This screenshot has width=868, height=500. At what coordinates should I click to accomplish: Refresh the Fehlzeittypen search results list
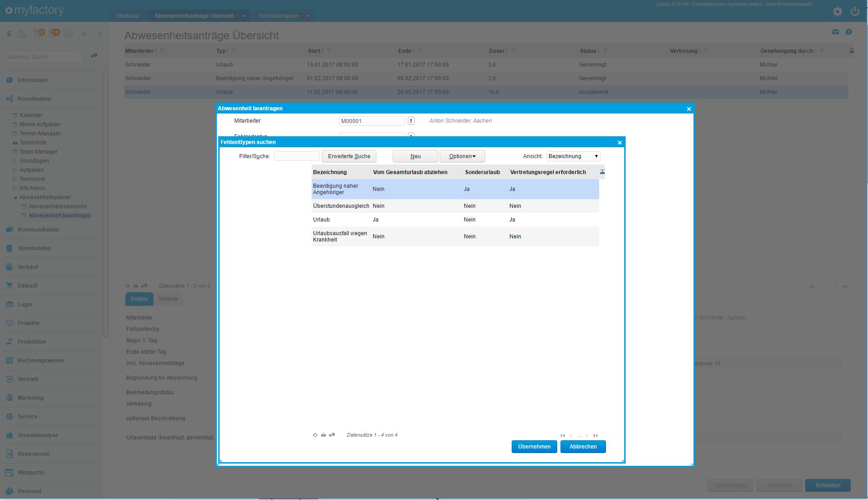[315, 435]
